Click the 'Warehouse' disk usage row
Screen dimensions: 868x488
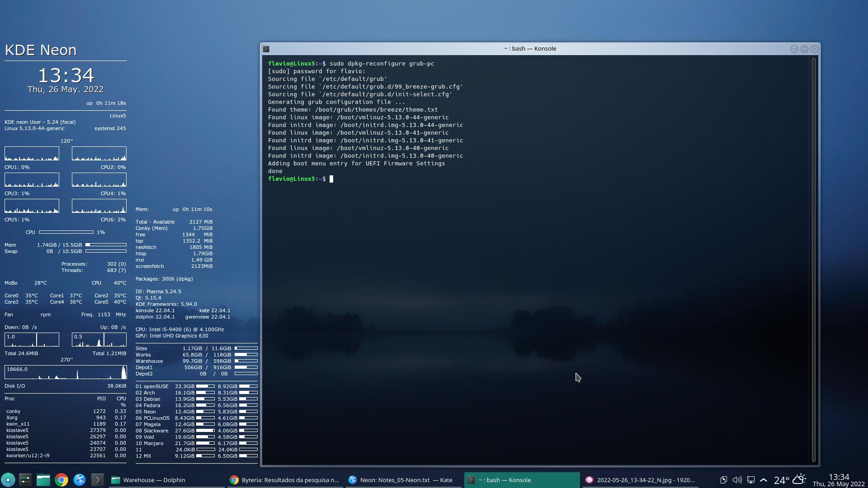197,361
